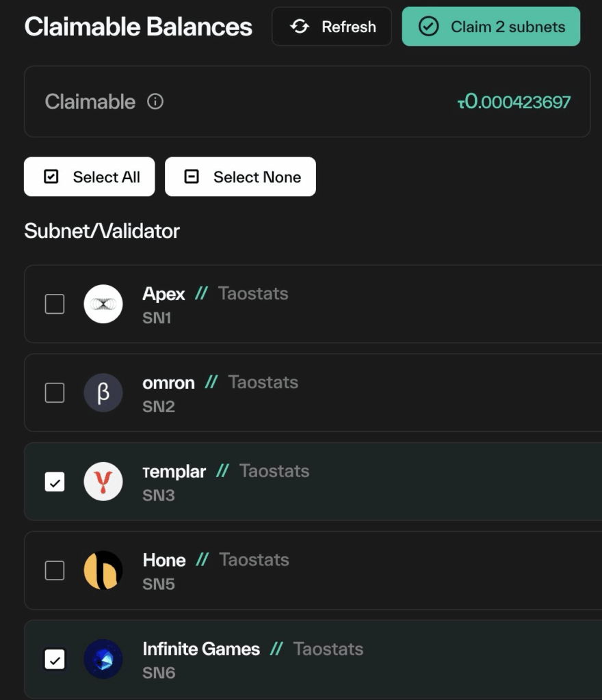Viewport: 602px width, 700px height.
Task: Click the Apex subnet logo icon
Action: (103, 304)
